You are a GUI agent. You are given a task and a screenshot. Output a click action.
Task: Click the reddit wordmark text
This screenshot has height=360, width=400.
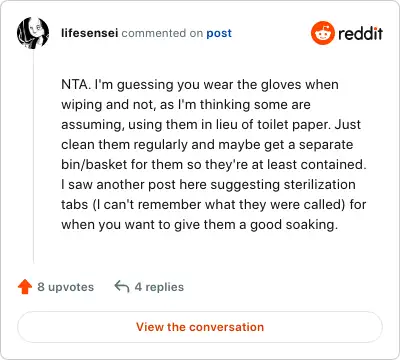click(360, 33)
